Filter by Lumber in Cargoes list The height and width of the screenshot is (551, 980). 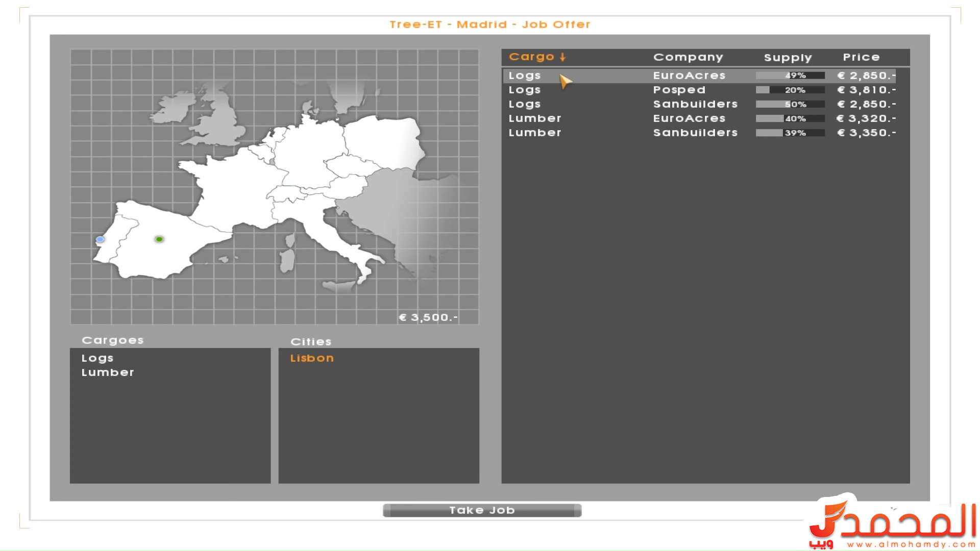(108, 372)
